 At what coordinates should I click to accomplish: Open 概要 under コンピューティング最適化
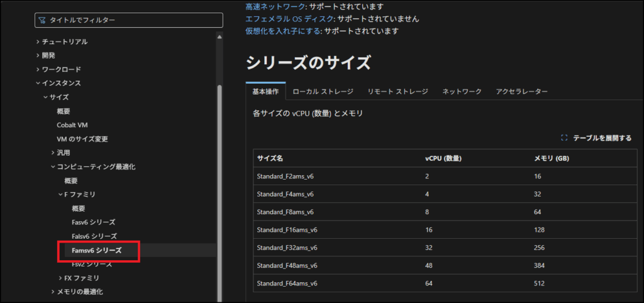click(70, 181)
